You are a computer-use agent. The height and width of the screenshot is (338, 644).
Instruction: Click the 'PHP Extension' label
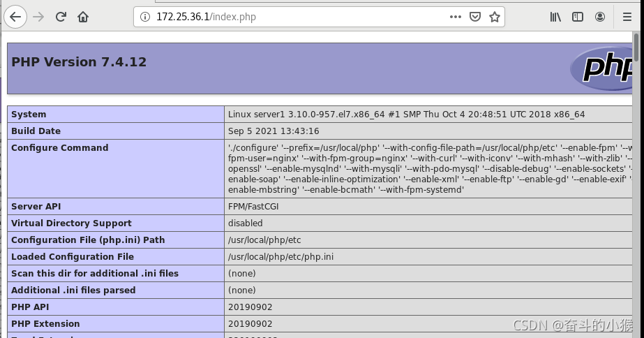(45, 324)
